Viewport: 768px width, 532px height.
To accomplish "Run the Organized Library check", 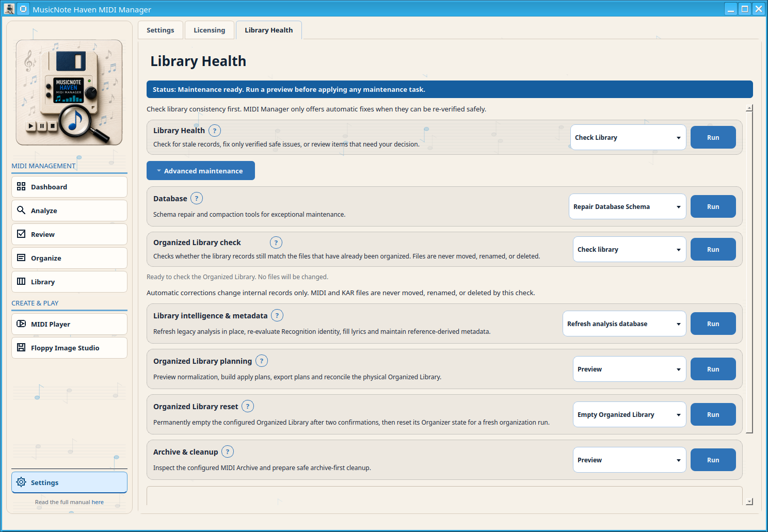I will [x=713, y=249].
